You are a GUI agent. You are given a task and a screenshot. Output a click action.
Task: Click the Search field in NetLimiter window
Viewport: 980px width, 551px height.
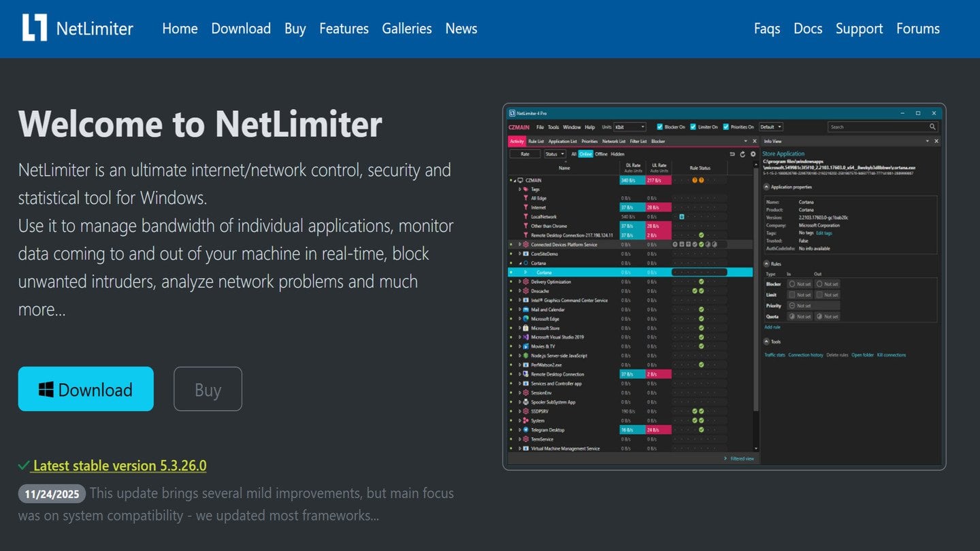877,127
